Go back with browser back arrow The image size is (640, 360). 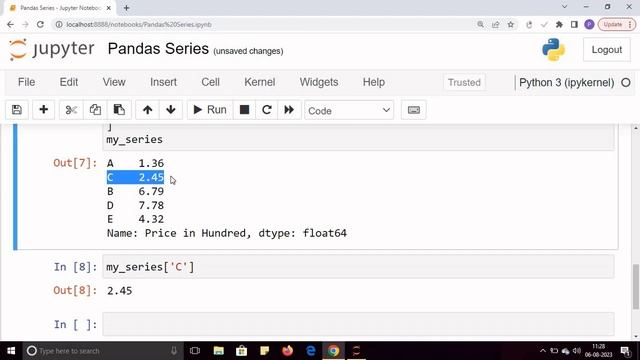coord(11,24)
